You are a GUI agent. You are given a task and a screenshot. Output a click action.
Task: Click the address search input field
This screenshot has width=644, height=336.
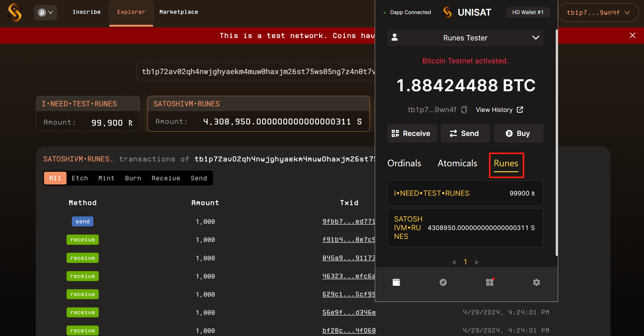tap(256, 71)
